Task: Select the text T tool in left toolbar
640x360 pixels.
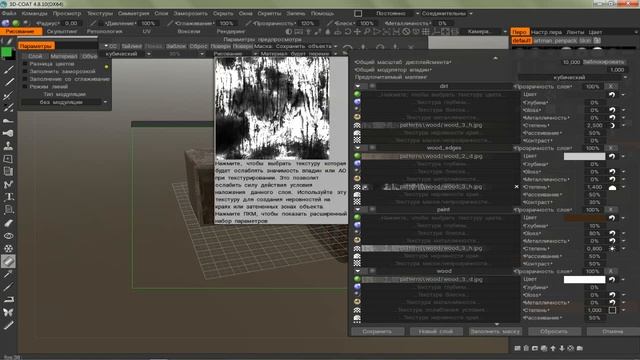Action: point(8,197)
